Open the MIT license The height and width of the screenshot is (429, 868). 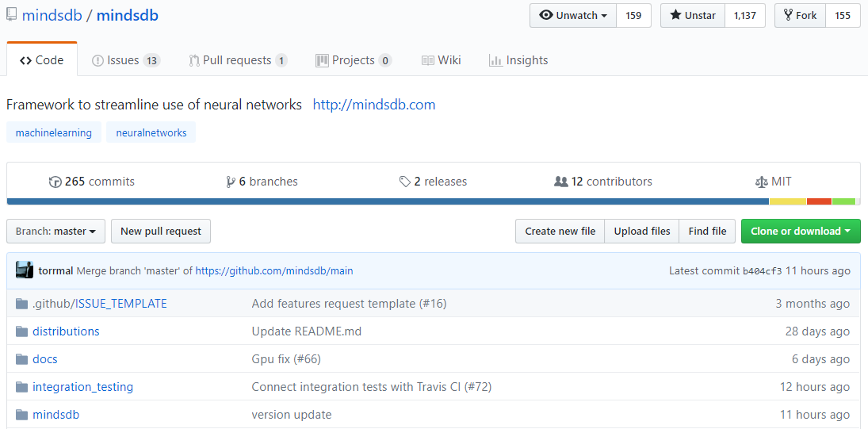[774, 182]
